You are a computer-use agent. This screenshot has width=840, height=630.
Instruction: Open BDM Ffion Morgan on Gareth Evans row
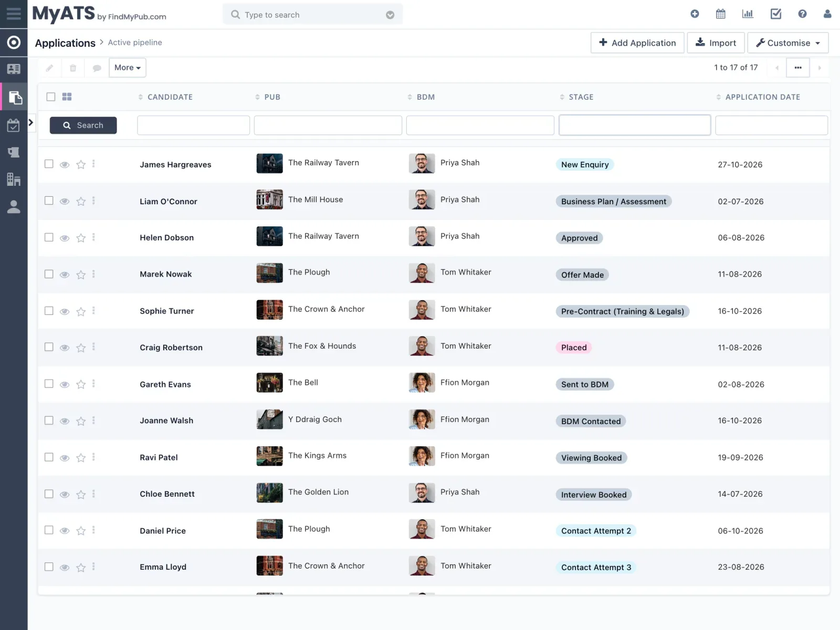click(x=465, y=383)
